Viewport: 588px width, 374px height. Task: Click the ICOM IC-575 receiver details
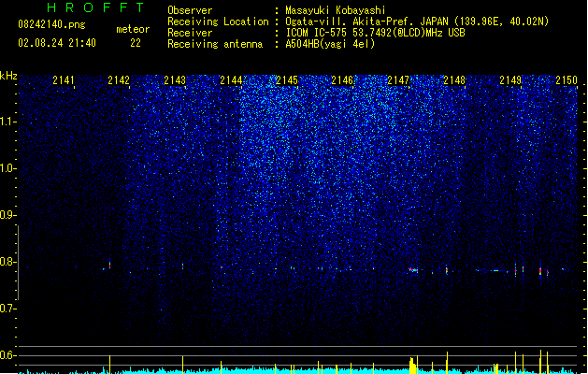tap(375, 33)
